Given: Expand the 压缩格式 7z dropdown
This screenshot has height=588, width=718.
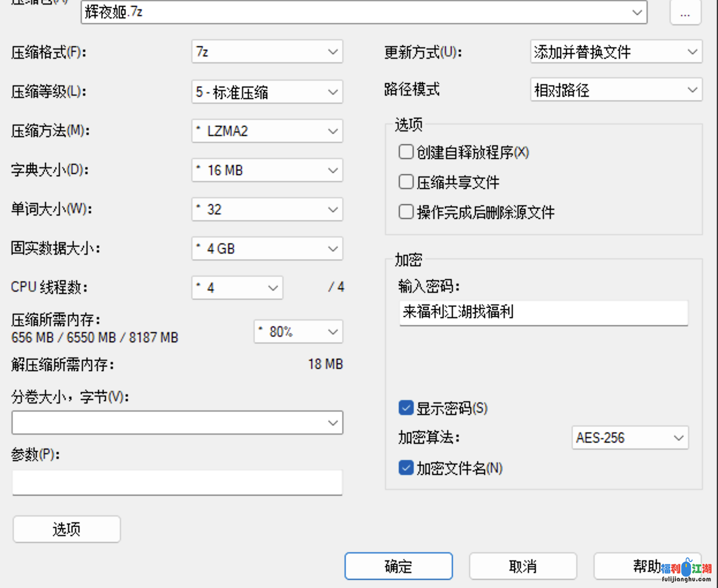Looking at the screenshot, I should click(267, 52).
